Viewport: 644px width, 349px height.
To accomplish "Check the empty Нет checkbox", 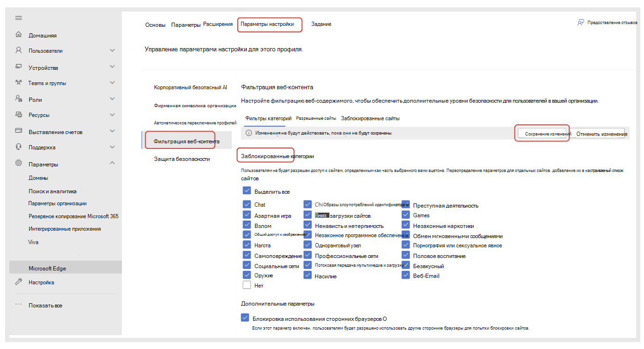I will coord(247,285).
